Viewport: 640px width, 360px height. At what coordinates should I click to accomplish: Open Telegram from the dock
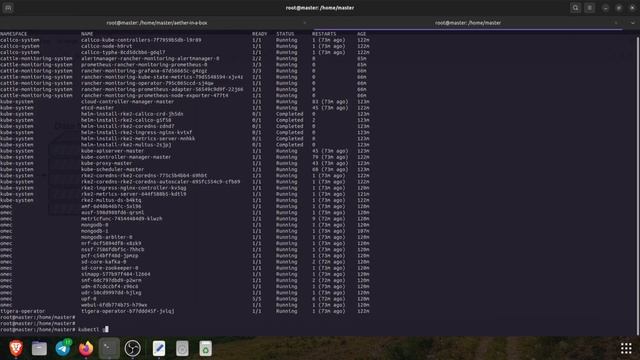click(63, 349)
